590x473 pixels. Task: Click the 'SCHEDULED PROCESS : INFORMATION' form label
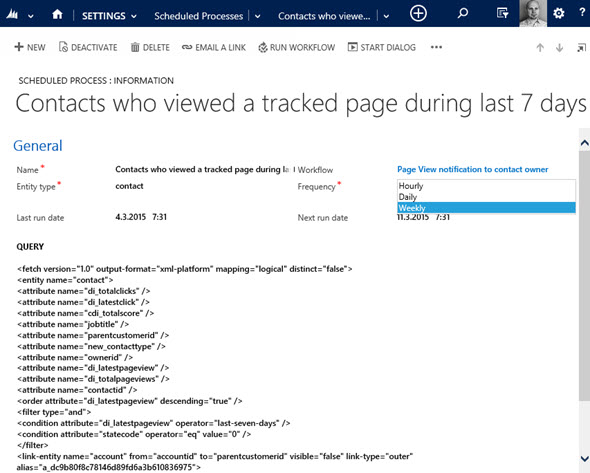[x=96, y=81]
